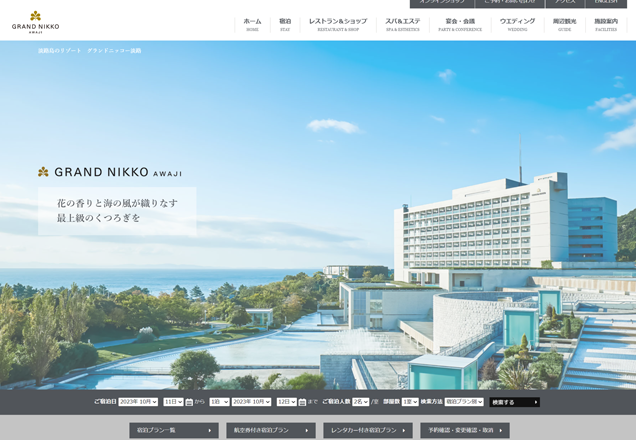Viewport: 636px width, 440px height.
Task: Open the room count dropdown 1室
Action: [x=410, y=402]
